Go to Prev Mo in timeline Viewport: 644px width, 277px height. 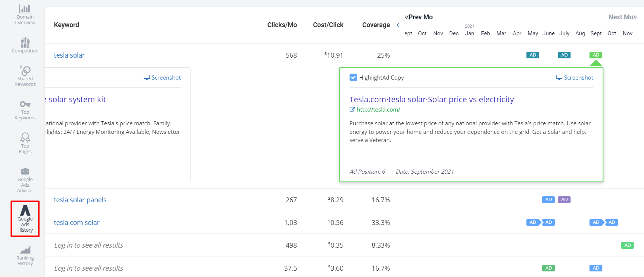418,17
